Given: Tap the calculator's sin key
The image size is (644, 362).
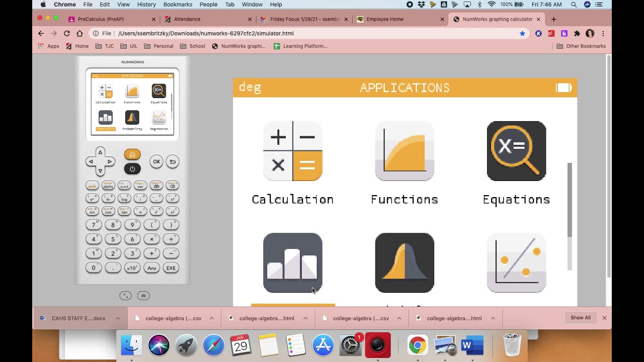Looking at the screenshot, I should click(x=92, y=211).
